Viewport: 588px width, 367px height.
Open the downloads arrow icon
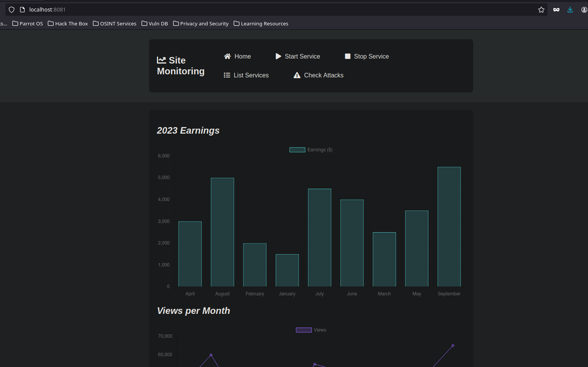(x=570, y=10)
